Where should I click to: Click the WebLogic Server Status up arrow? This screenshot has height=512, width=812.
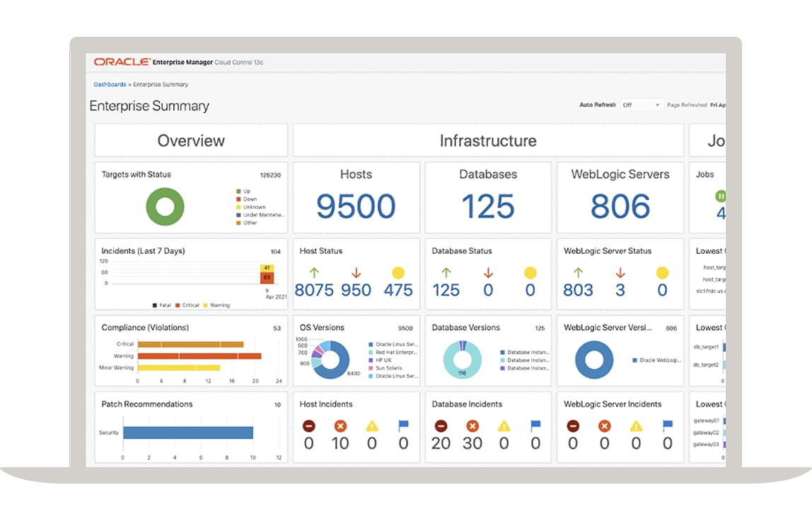[x=578, y=272]
